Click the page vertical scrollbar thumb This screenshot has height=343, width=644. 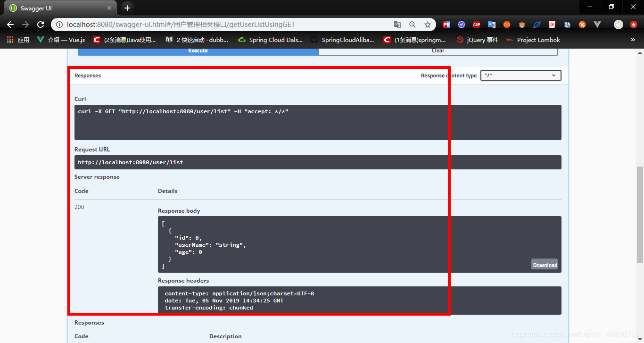click(640, 215)
